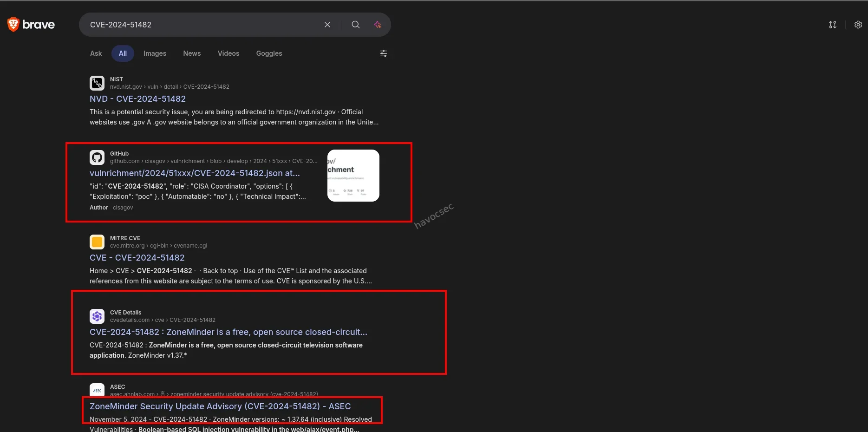Click the CVE Details favicon
Viewport: 868px width, 432px height.
coord(97,316)
